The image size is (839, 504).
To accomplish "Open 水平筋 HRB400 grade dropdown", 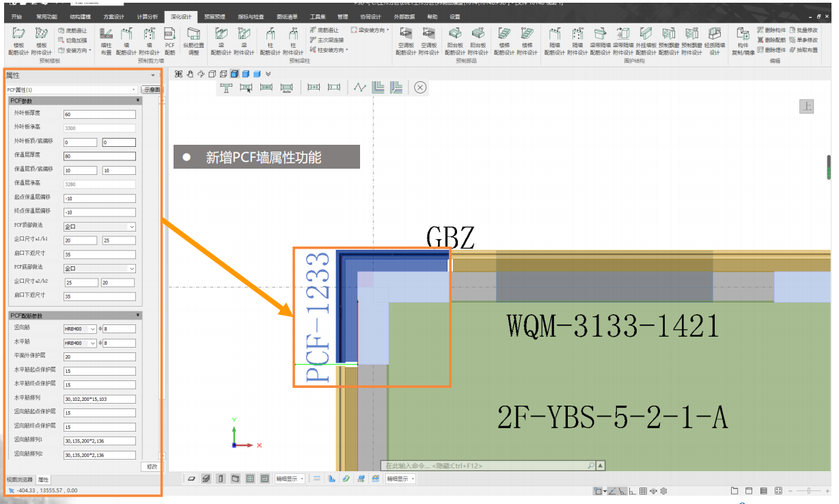I will [x=80, y=343].
